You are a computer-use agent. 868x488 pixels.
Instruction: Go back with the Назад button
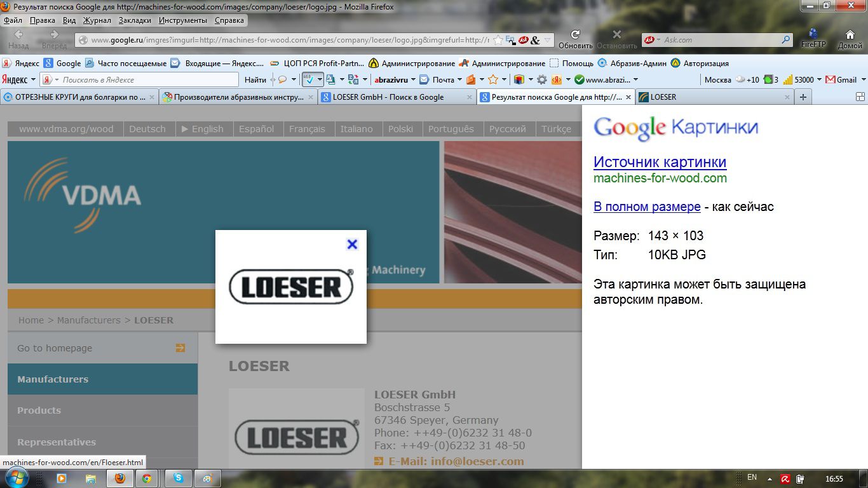point(18,39)
